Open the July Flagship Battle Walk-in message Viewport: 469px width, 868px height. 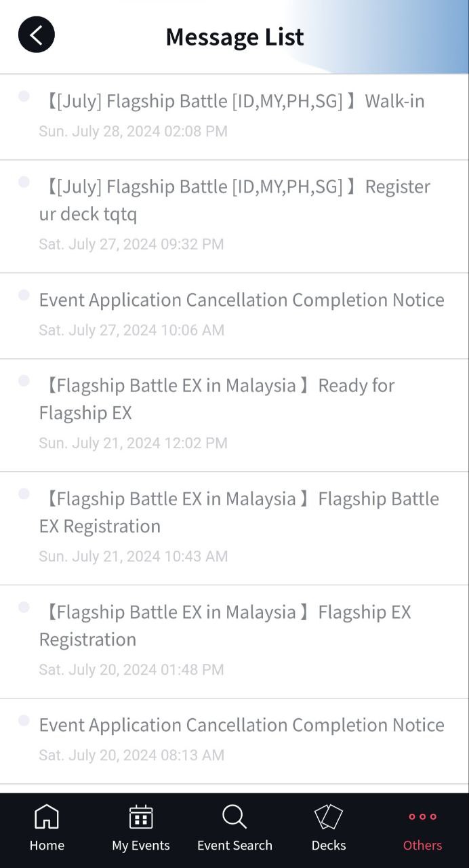[234, 102]
